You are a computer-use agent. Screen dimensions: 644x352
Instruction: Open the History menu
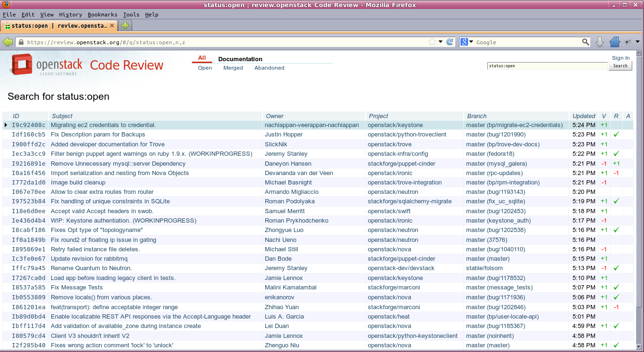(71, 15)
